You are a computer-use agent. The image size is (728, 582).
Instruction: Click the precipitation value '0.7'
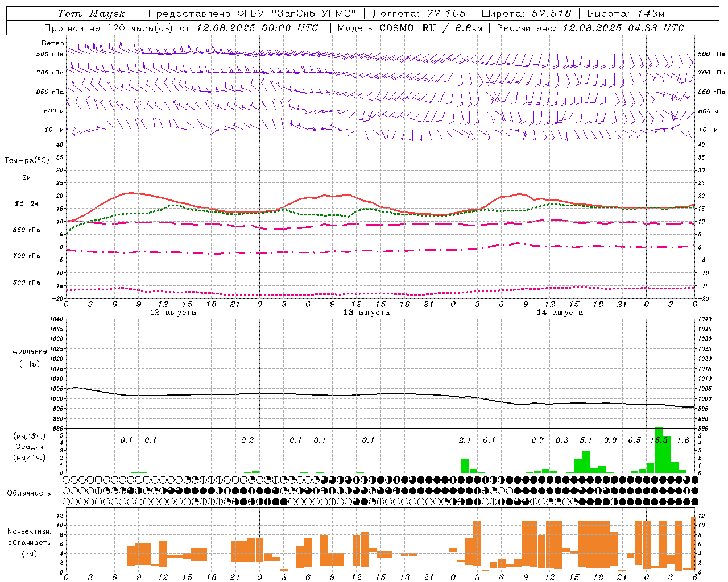537,440
